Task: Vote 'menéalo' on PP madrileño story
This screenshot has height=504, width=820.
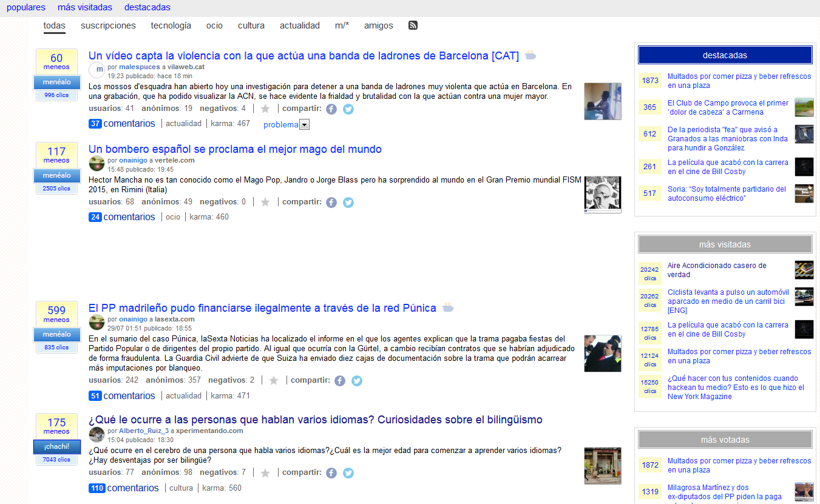Action: [x=56, y=335]
